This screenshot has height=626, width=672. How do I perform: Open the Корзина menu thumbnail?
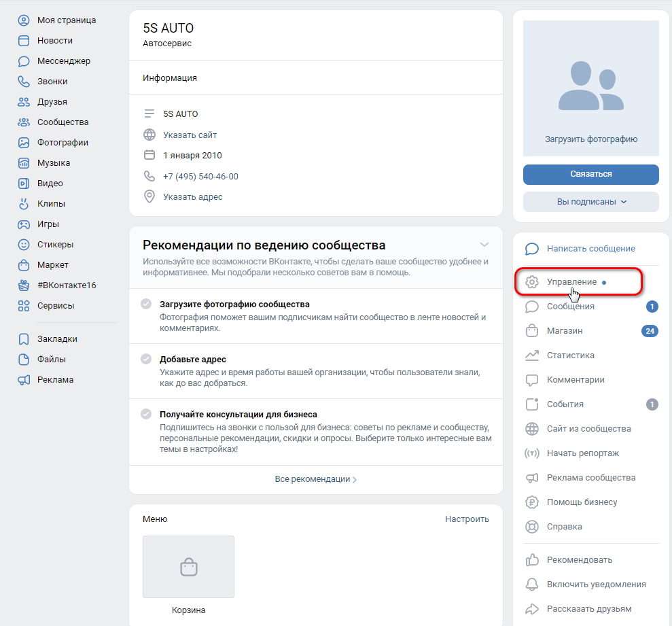189,567
